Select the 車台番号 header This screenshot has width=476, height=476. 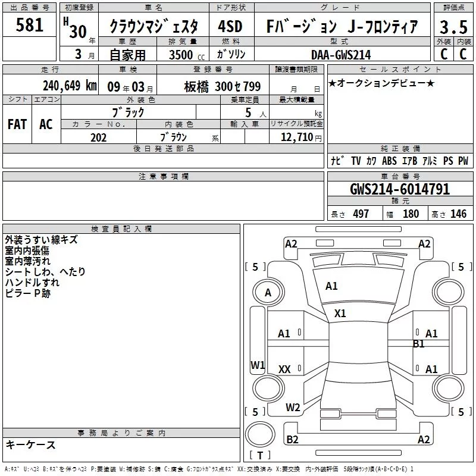coord(400,176)
